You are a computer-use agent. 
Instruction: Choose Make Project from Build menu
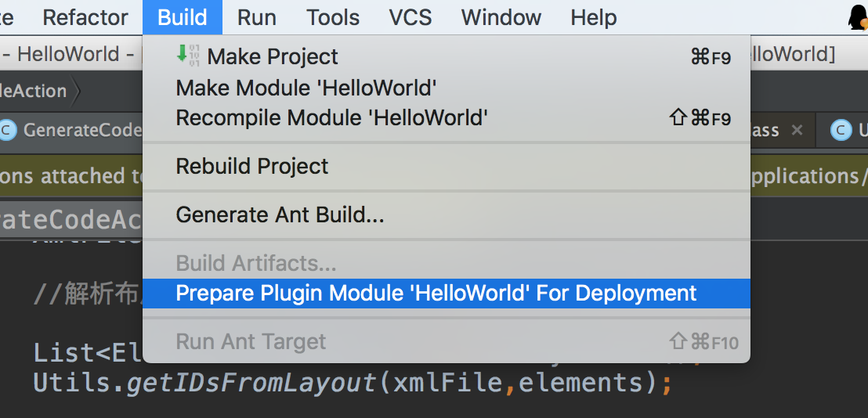pos(273,56)
